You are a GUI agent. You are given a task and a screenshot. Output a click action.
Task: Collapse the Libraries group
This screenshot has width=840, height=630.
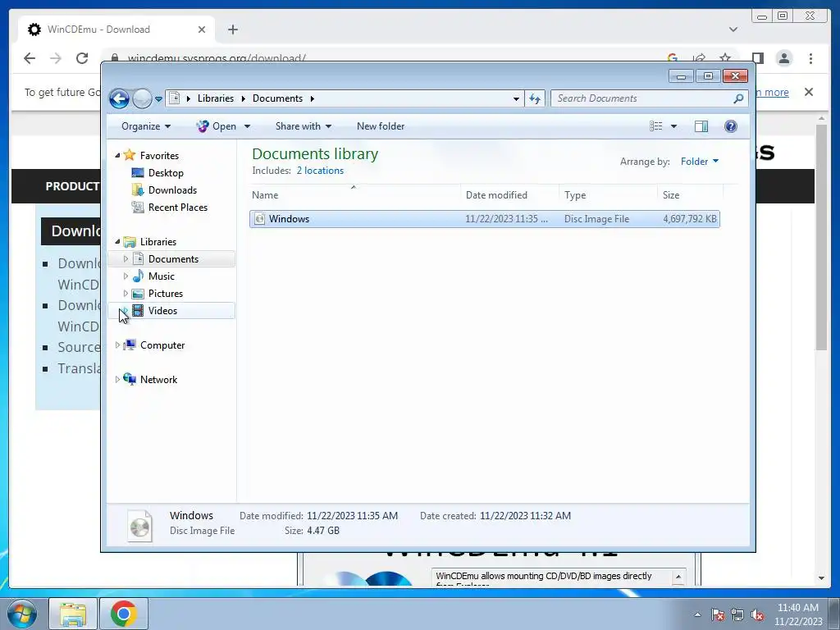coord(117,242)
